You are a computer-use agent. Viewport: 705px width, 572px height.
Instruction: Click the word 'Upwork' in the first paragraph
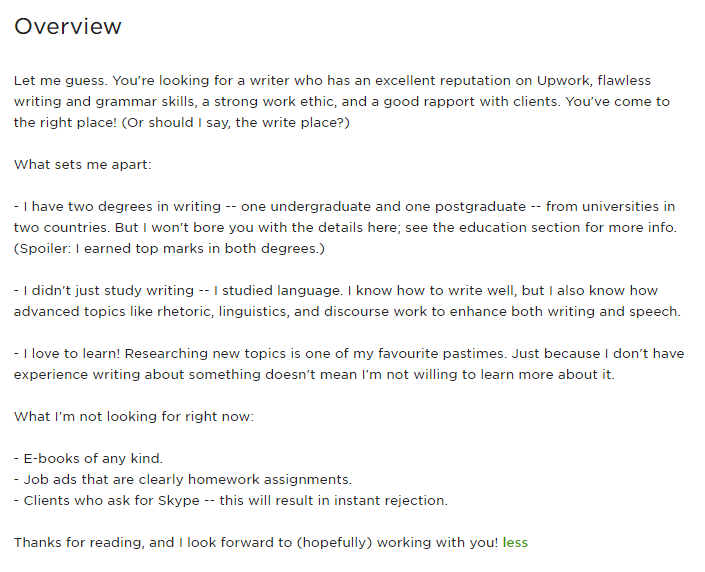tap(563, 80)
